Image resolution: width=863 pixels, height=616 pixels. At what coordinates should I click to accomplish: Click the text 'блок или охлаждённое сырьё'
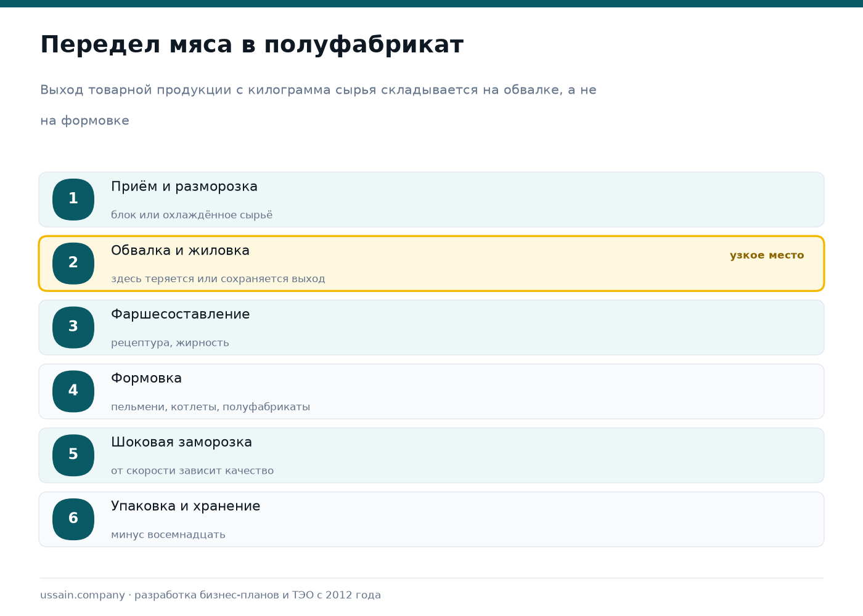tap(192, 215)
